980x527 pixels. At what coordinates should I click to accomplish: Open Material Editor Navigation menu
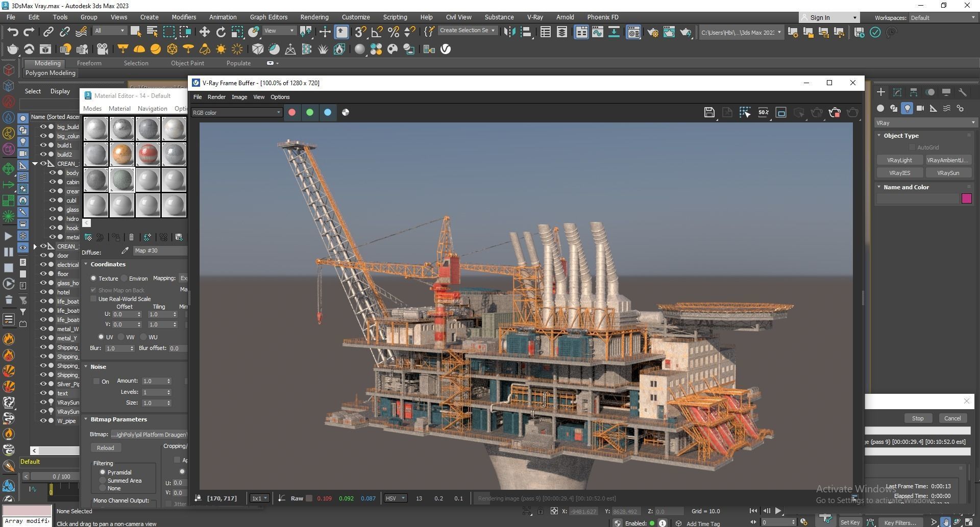tap(152, 109)
